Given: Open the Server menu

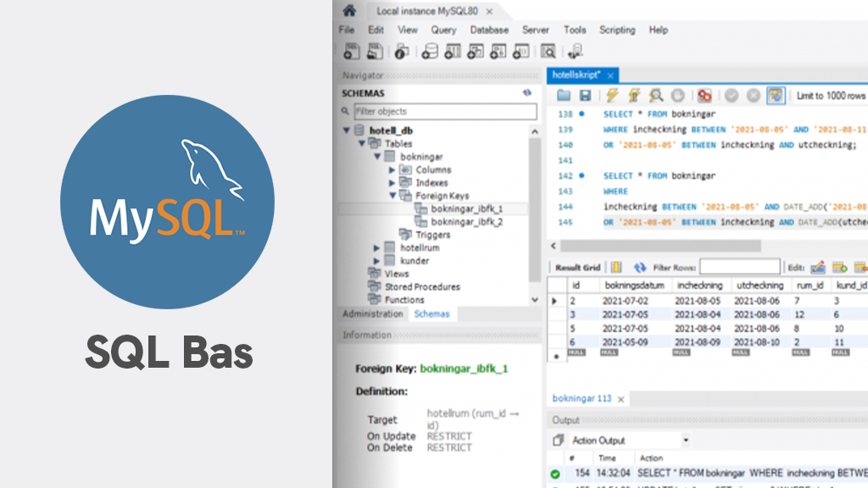Looking at the screenshot, I should click(x=536, y=30).
